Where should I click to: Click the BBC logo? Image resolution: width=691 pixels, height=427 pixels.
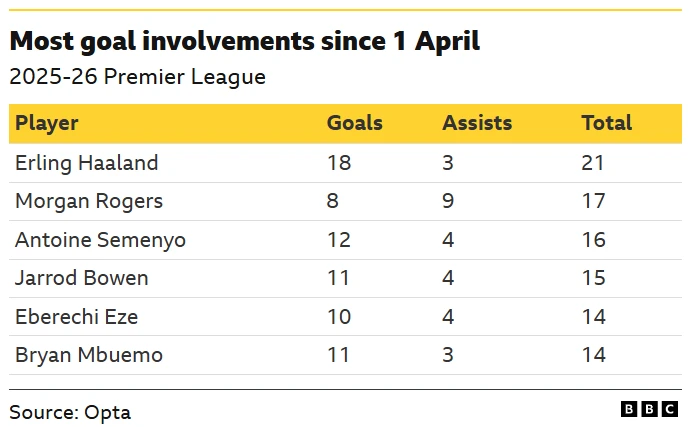[650, 409]
